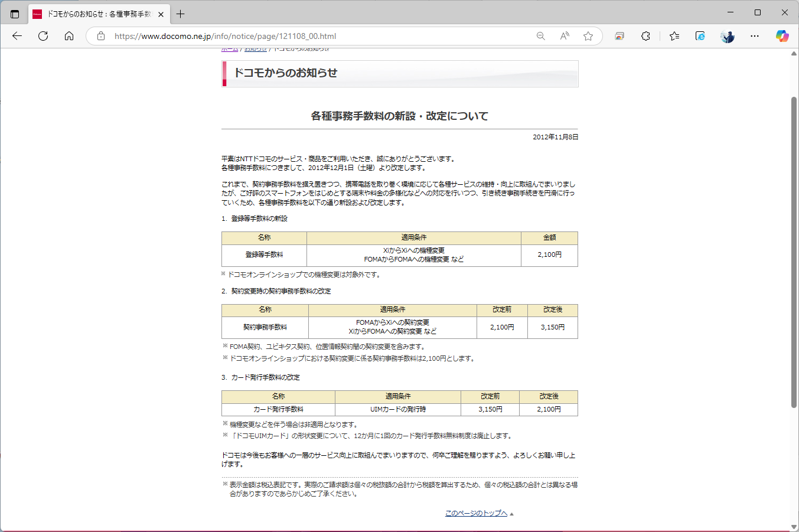Open the Settings and more menu
Image resolution: width=799 pixels, height=532 pixels.
coord(755,36)
